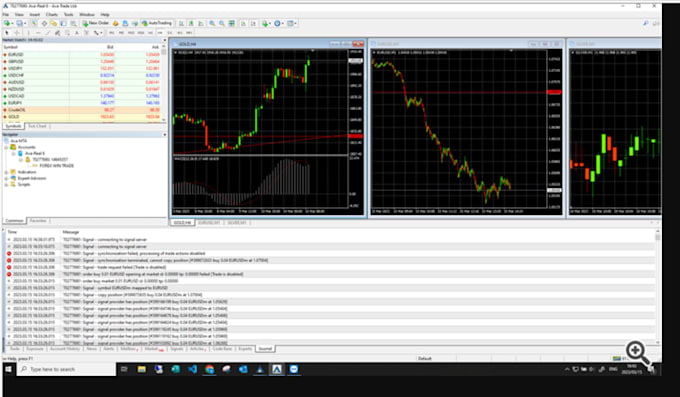
Task: Open the Indicators list dropdown
Action: coord(266,23)
